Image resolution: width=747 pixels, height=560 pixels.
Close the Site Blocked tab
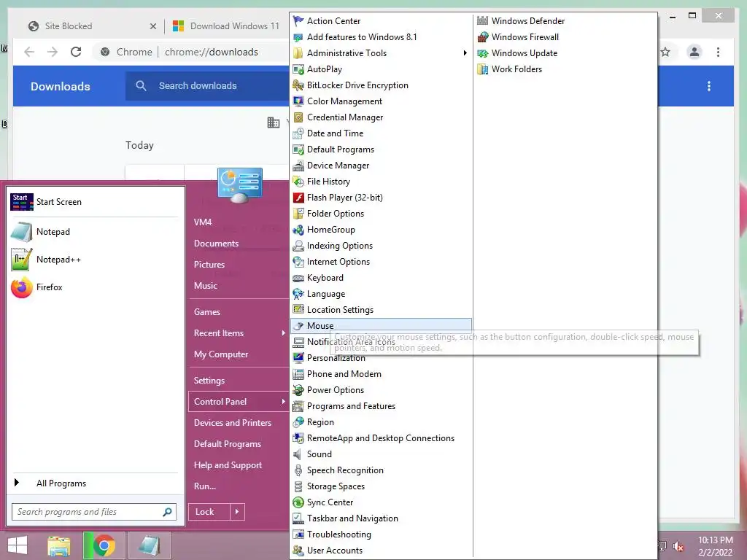point(153,26)
